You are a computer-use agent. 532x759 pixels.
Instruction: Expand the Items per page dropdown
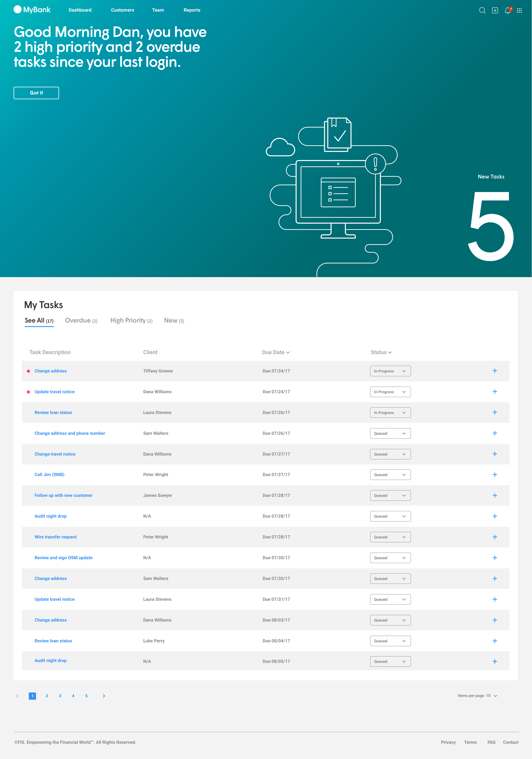495,696
